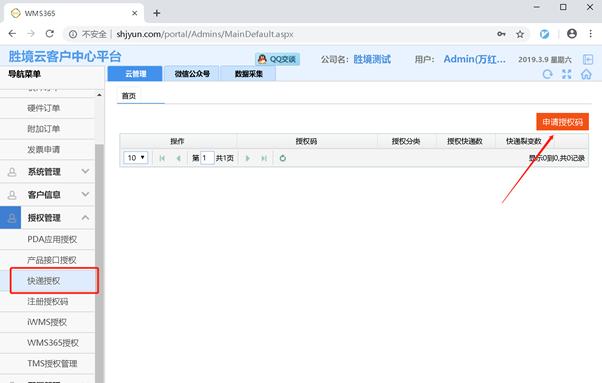602x383 pixels.
Task: Click the saved password key icon
Action: [x=501, y=34]
